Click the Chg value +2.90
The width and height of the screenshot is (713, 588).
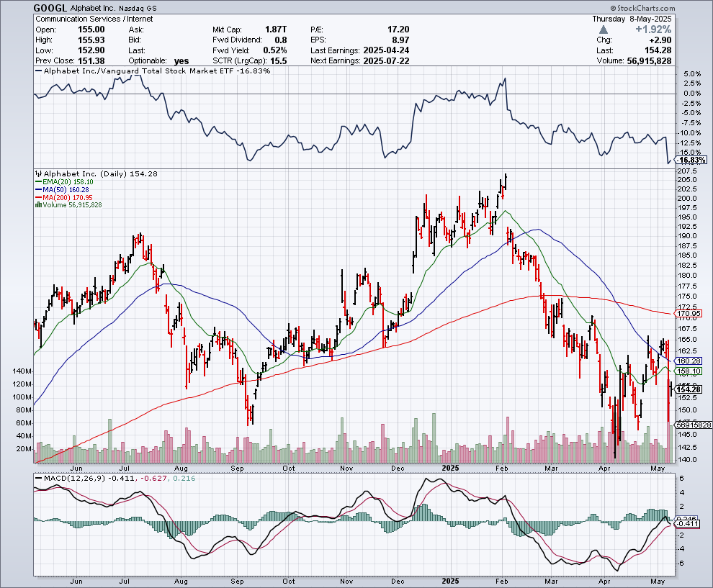click(x=660, y=40)
